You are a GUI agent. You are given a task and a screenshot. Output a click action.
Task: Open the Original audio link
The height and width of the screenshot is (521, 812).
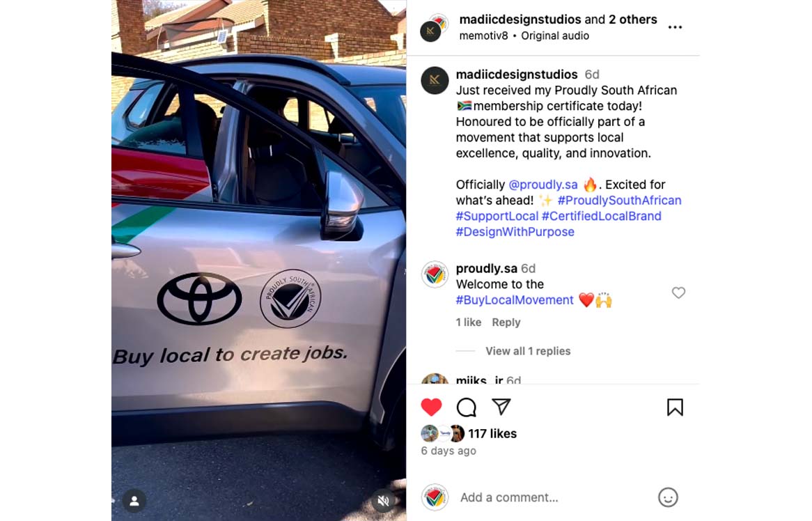(x=554, y=36)
